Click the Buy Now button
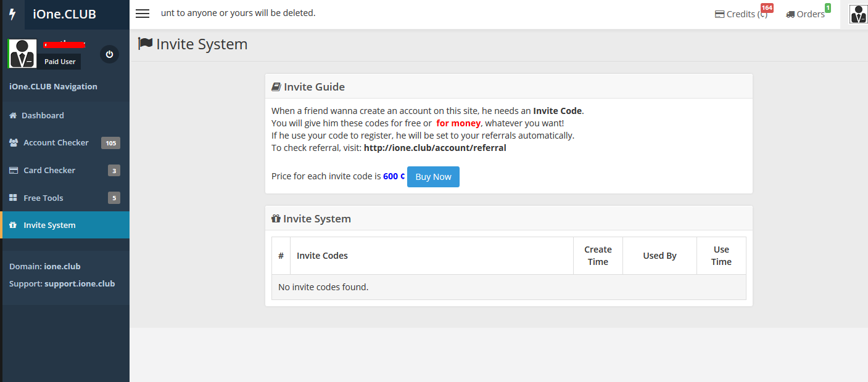 click(x=432, y=177)
